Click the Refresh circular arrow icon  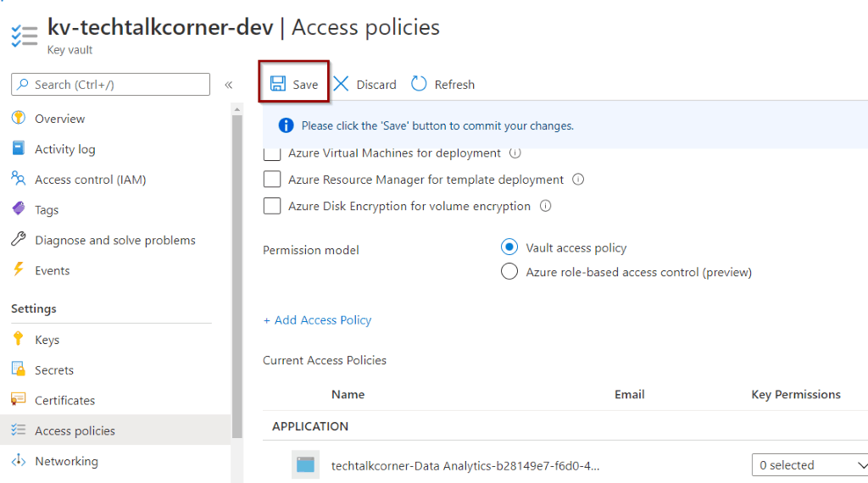pyautogui.click(x=419, y=84)
